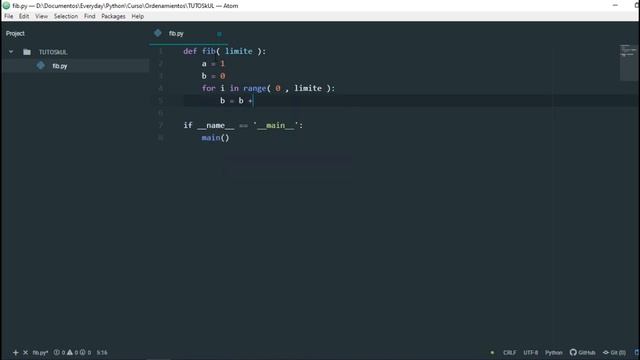
Task: Place cursor at end of 'b = b +'
Action: [x=253, y=100]
